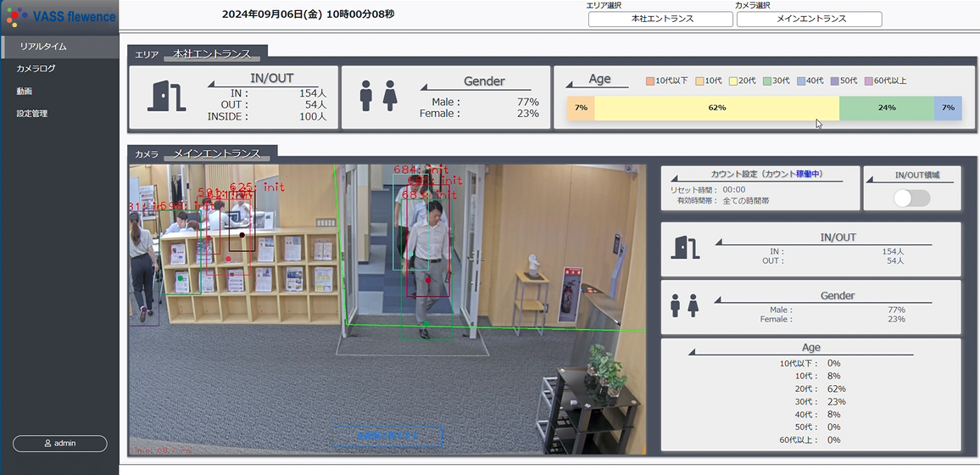Open the エリア選択 dropdown showing 本社エントランス
The image size is (980, 475).
point(660,19)
